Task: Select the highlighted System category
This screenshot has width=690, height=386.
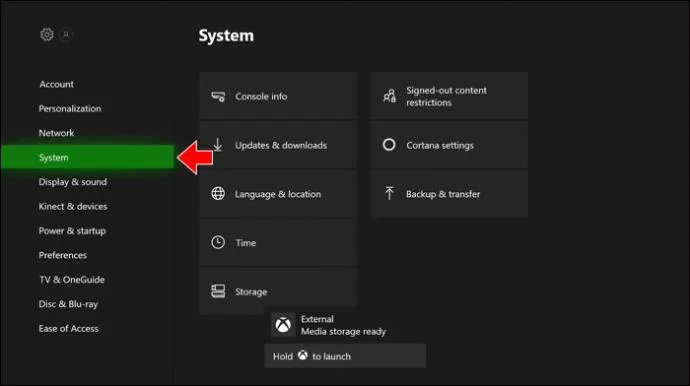Action: click(x=87, y=157)
